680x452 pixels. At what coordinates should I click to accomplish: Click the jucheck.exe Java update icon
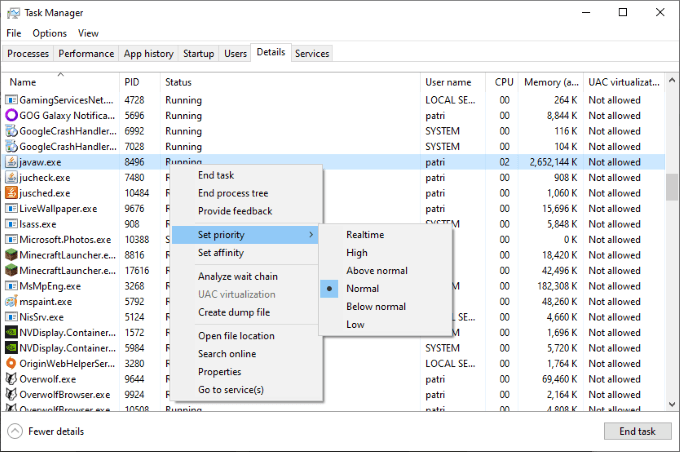(x=11, y=178)
